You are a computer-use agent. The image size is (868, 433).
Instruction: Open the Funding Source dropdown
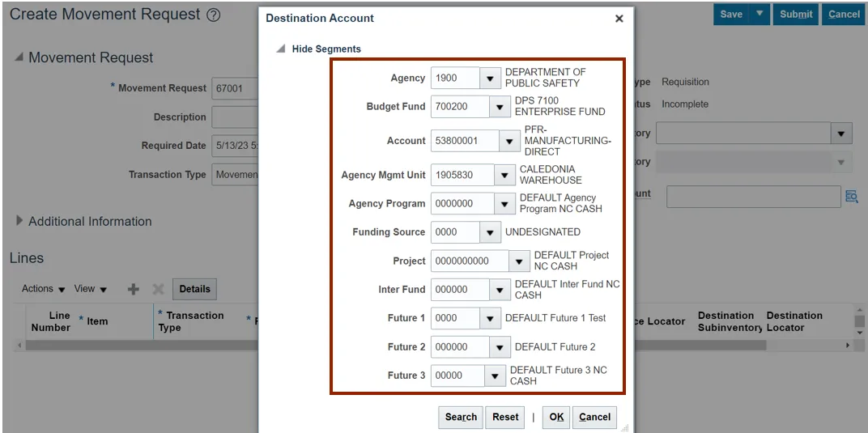coord(490,232)
